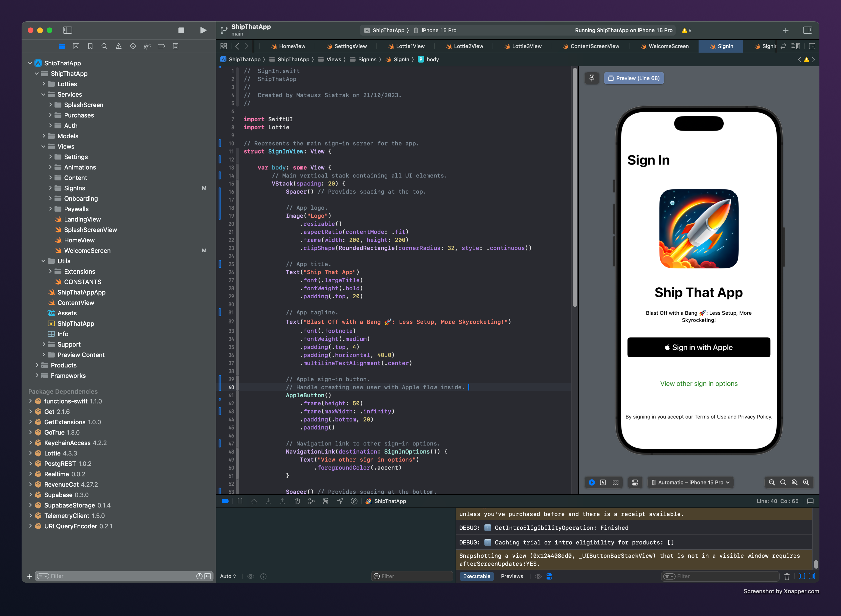The image size is (841, 616).
Task: Open the Automatic – iPhone 15 Pro device dropdown
Action: coord(690,483)
